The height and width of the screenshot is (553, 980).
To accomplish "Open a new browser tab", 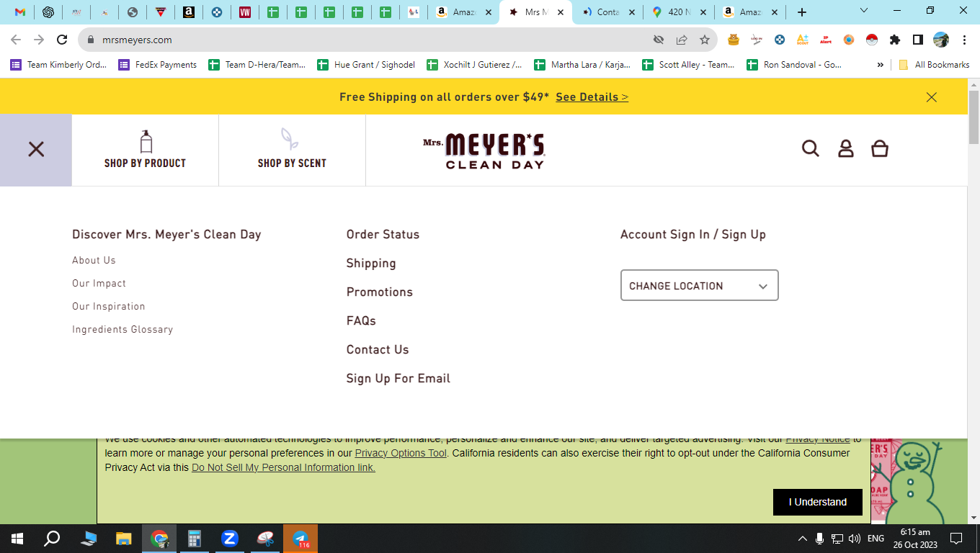I will 802,12.
